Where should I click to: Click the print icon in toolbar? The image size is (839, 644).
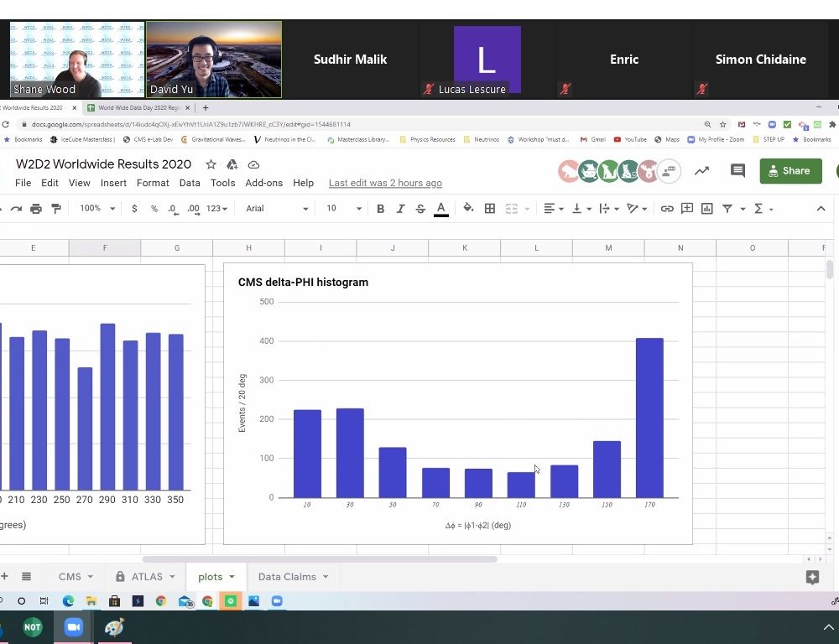pos(36,209)
